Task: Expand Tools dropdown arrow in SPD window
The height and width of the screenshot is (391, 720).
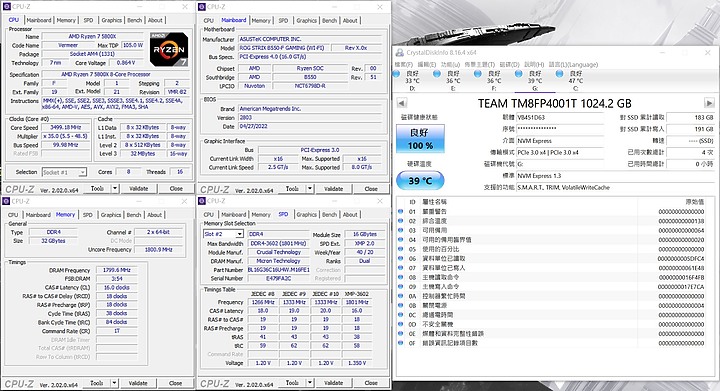Action: coord(310,383)
